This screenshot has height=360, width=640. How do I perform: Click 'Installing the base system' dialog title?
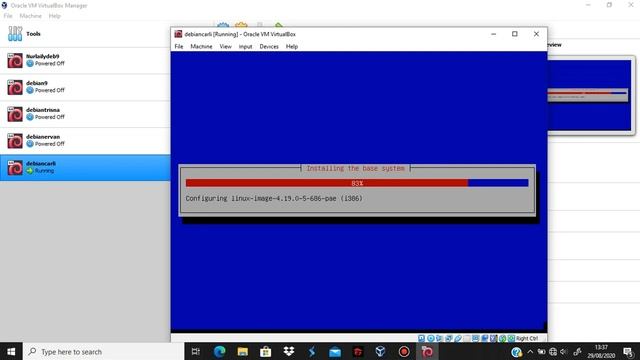pos(356,168)
